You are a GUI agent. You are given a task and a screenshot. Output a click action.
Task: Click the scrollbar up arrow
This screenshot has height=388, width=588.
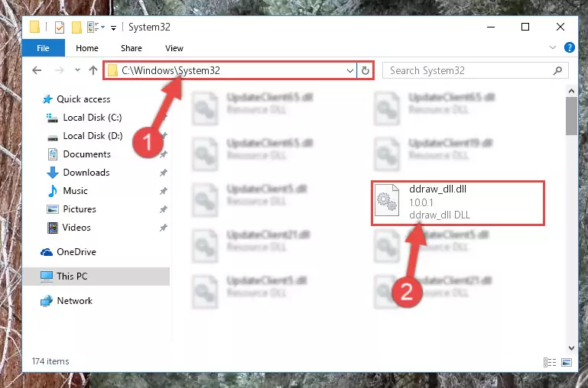point(571,91)
